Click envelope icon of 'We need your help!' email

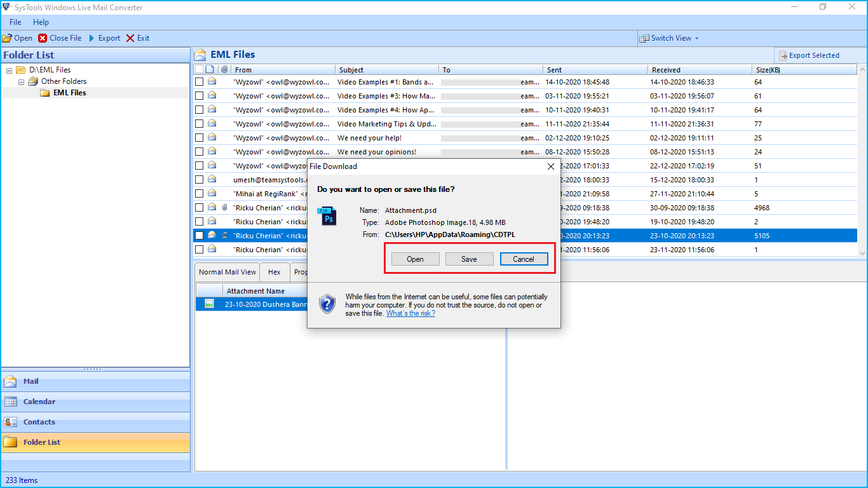click(212, 137)
